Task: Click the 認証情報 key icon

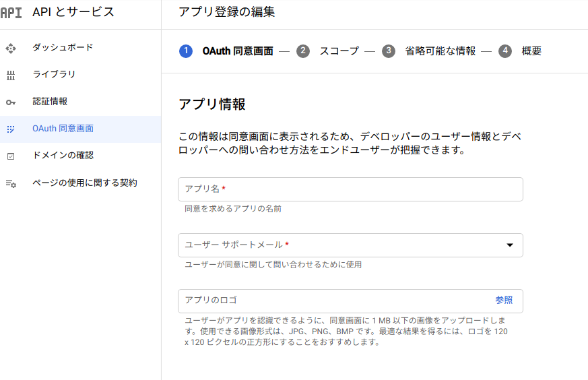Action: tap(11, 102)
